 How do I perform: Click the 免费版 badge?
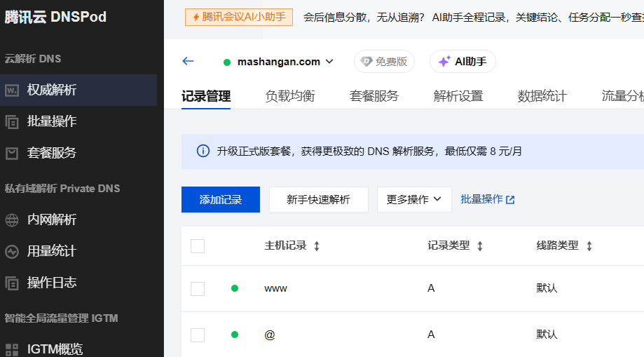[x=384, y=61]
